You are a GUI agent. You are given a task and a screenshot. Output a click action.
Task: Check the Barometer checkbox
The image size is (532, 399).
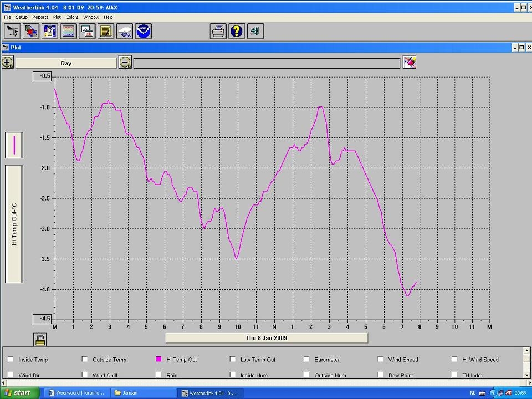[307, 359]
